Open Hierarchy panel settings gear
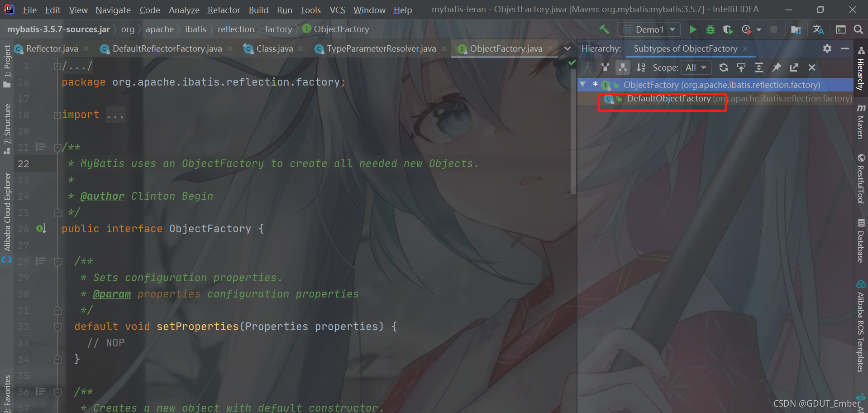868x413 pixels. [827, 48]
